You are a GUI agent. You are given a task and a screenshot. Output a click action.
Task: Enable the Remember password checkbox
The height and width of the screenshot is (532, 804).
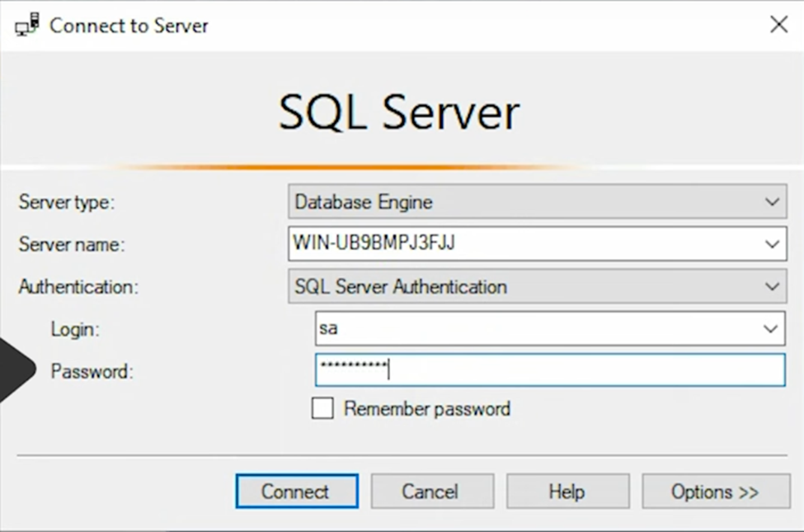pos(322,408)
